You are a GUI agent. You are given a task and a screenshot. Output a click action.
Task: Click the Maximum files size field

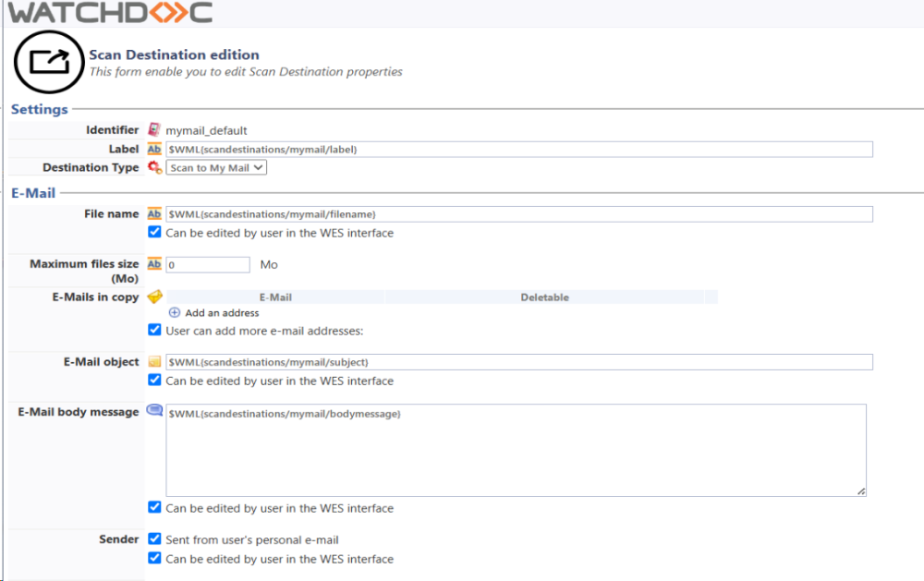(x=208, y=264)
